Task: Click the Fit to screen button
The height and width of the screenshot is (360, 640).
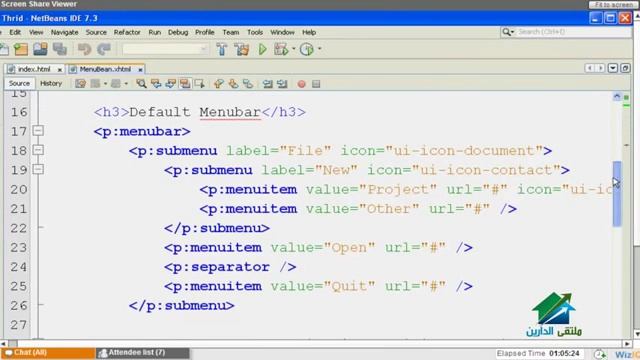Action: click(613, 4)
